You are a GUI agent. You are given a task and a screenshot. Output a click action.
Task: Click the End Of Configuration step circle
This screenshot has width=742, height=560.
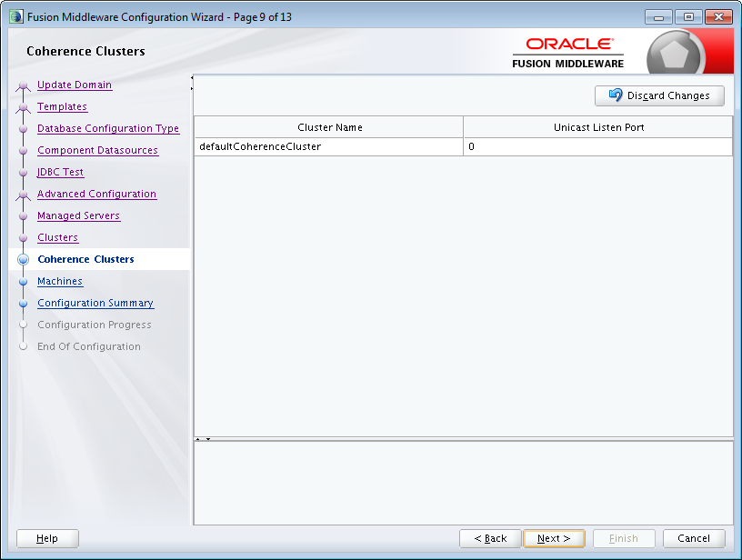pos(23,346)
